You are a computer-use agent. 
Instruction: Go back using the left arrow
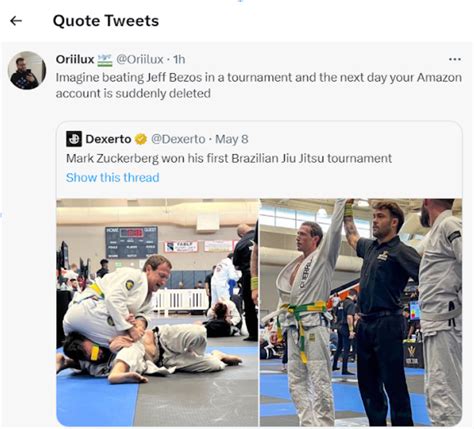point(16,21)
